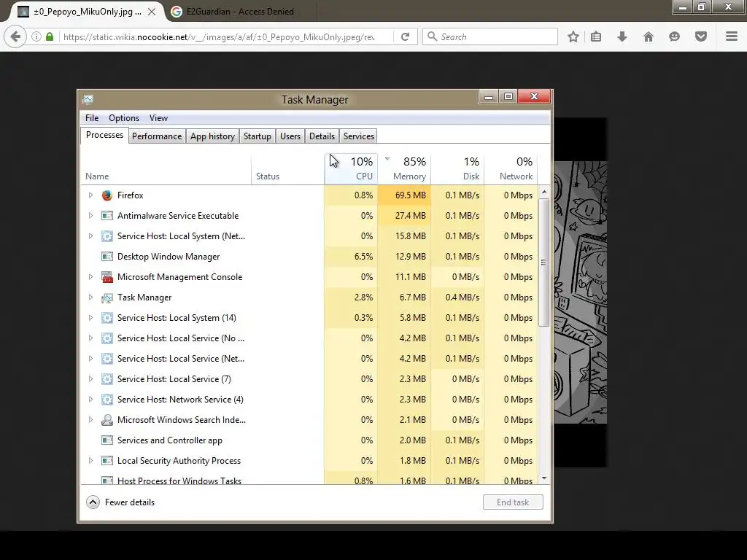The width and height of the screenshot is (747, 560).
Task: Go to the home page icon
Action: click(x=649, y=36)
